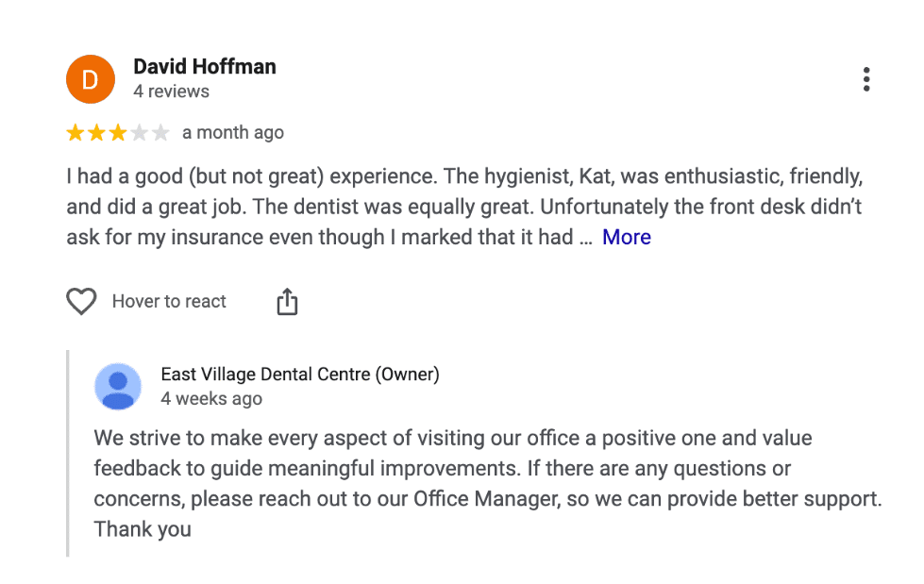Click the first gold rating star
The height and width of the screenshot is (584, 924).
pyautogui.click(x=76, y=133)
